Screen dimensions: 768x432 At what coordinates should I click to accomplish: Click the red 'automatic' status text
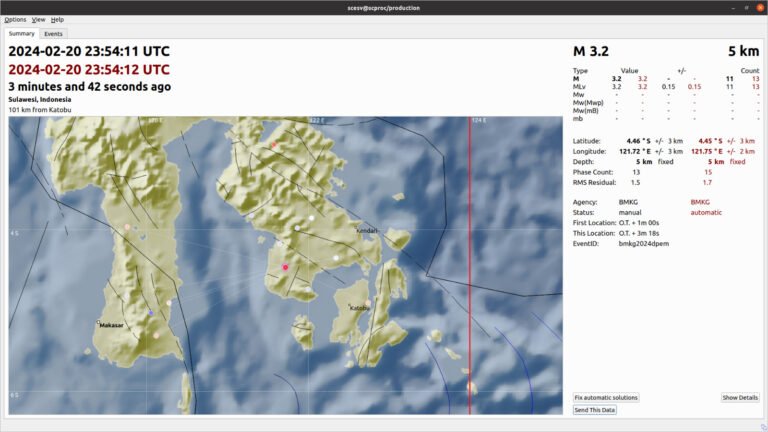pyautogui.click(x=706, y=213)
